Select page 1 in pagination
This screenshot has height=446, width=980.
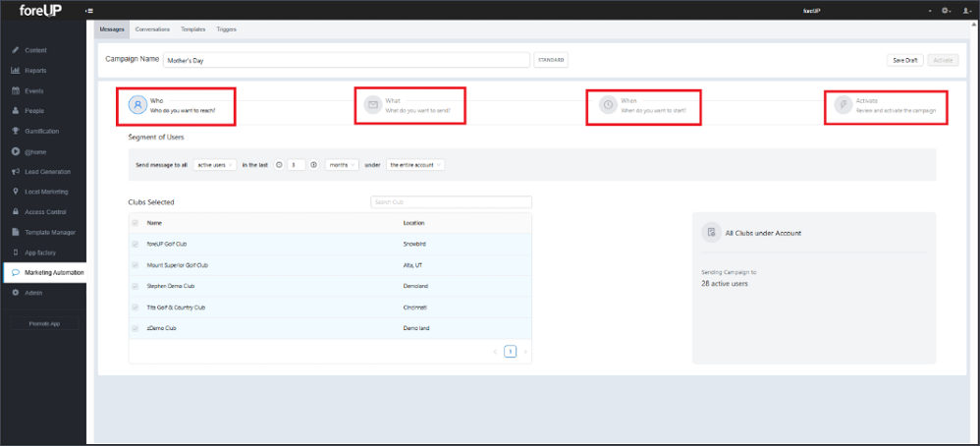(510, 352)
